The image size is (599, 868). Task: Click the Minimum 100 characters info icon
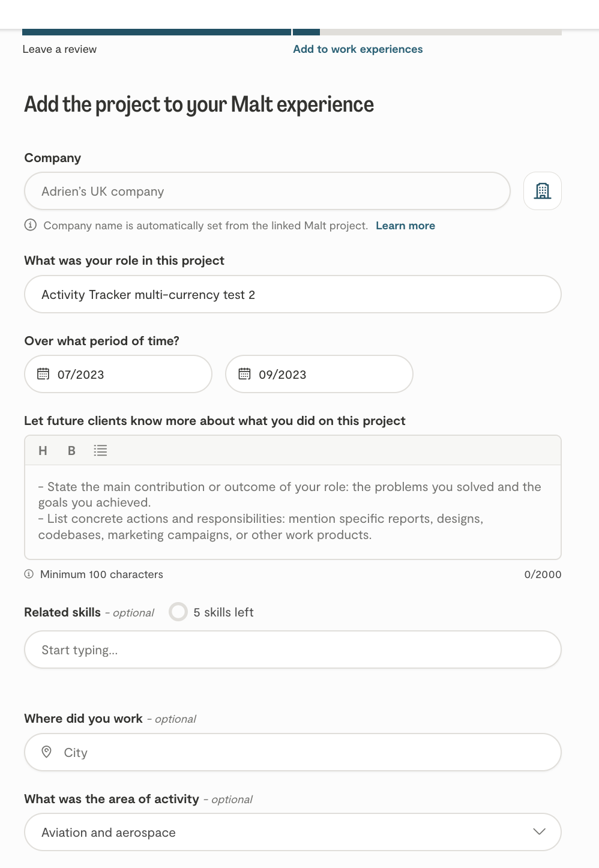pos(29,574)
